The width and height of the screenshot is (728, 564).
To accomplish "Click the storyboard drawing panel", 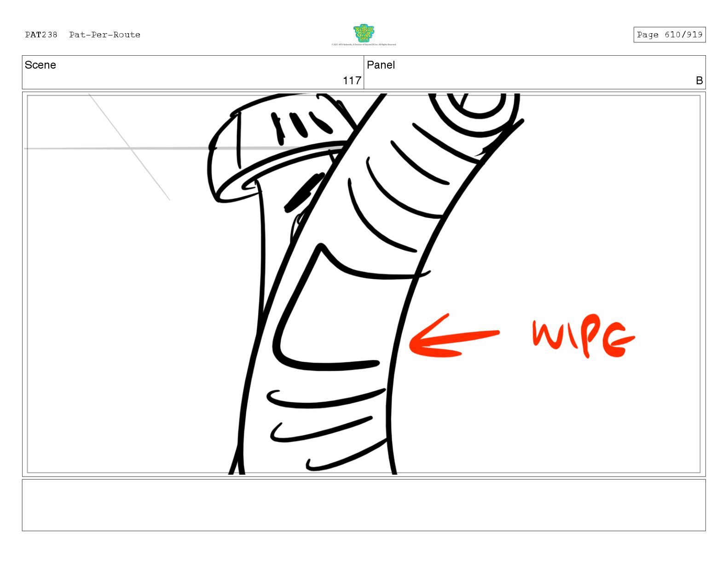I will pos(364,284).
